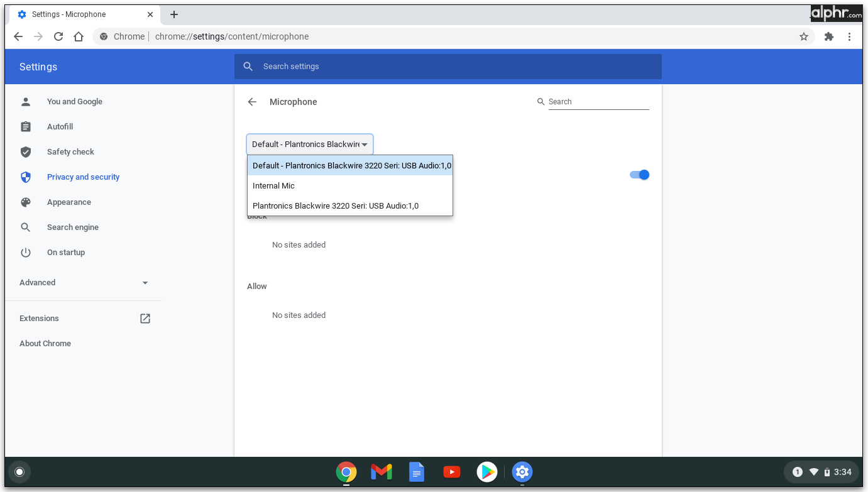
Task: Open Privacy and security settings
Action: [x=83, y=177]
